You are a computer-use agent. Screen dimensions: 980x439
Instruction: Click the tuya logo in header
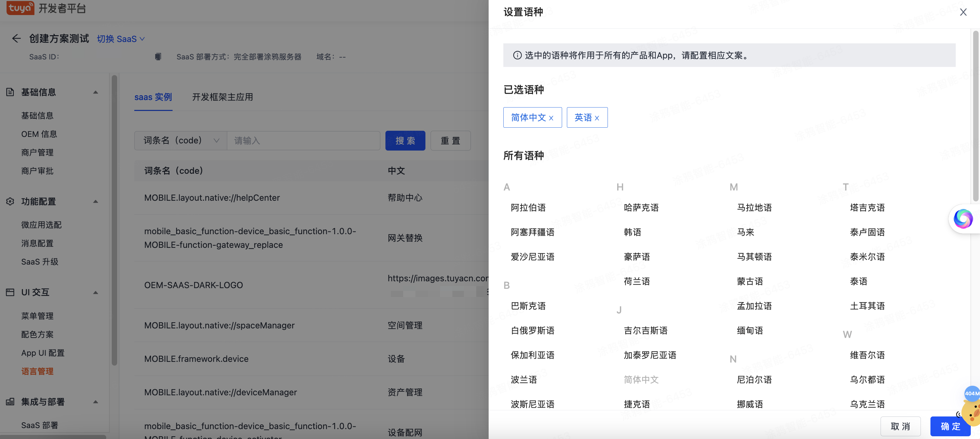(x=21, y=8)
